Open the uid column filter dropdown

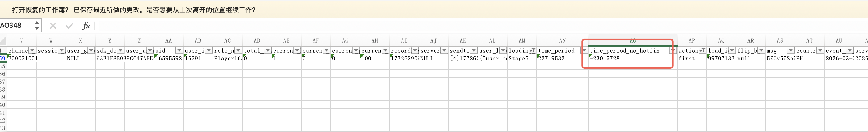179,50
